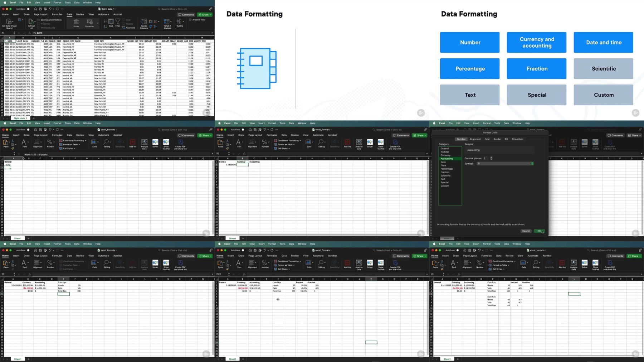Select Custom category in Format Cells list
The height and width of the screenshot is (362, 644).
pos(445,186)
